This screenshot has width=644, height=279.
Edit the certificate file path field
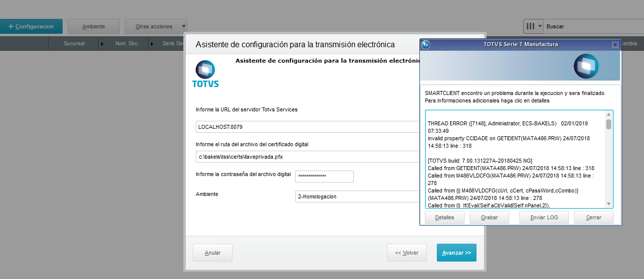pyautogui.click(x=308, y=157)
